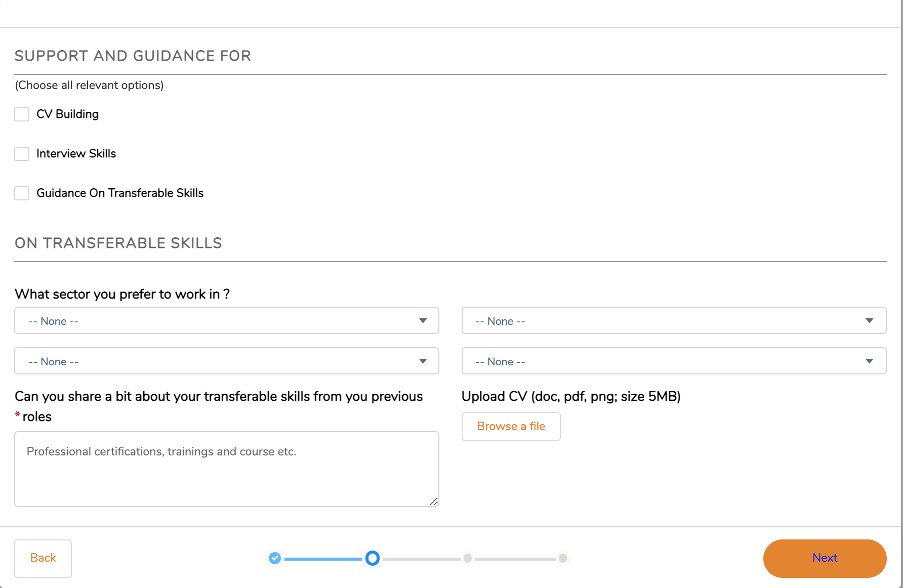Screen dimensions: 903x588
Task: Click the arrow icon of bottom-left sector dropdown
Action: pyautogui.click(x=423, y=361)
